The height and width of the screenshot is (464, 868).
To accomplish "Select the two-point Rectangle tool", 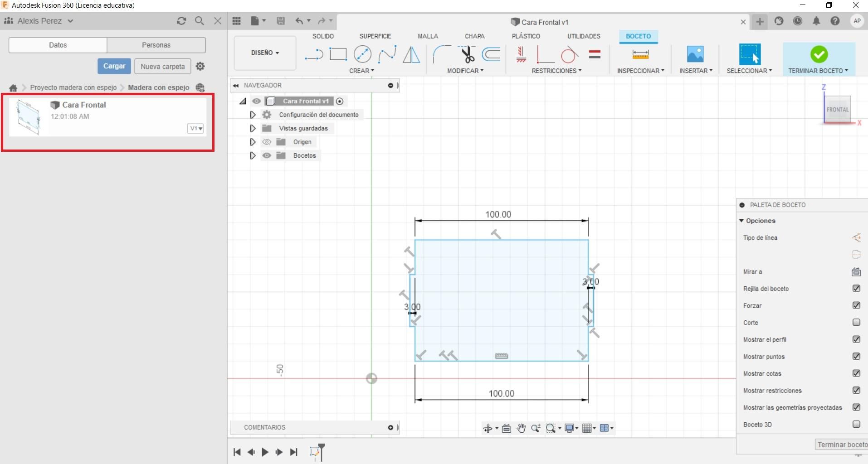I will point(338,54).
